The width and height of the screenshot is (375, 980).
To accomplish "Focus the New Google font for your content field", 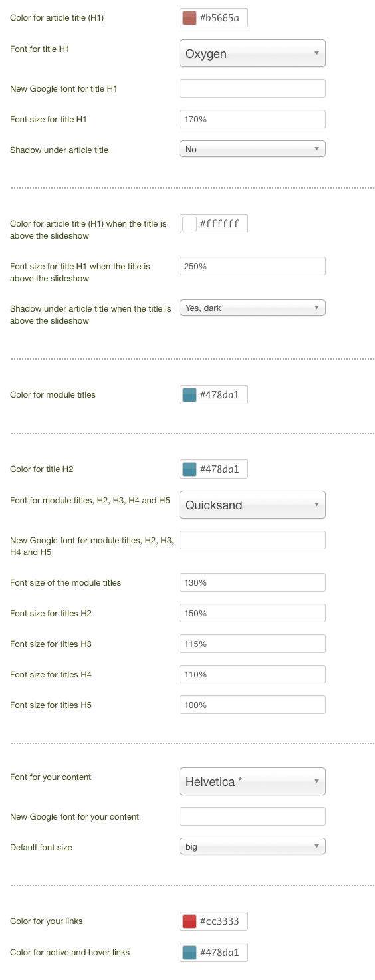I will pos(253,816).
